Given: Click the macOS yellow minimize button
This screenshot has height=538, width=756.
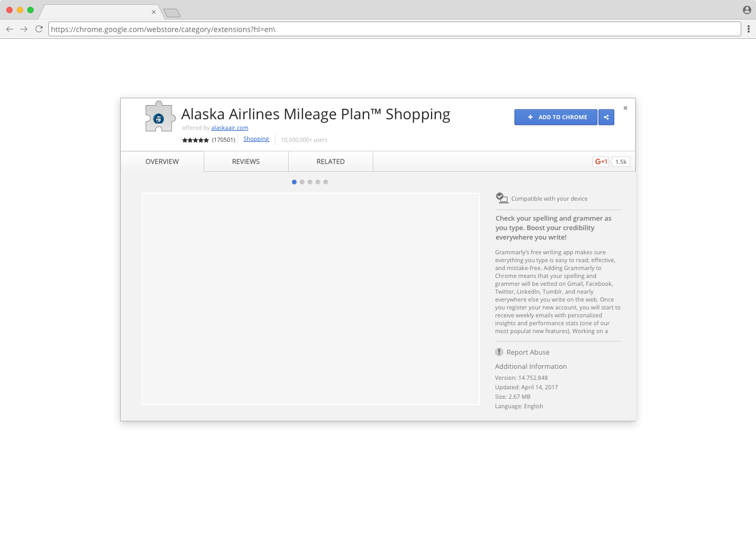Looking at the screenshot, I should click(20, 10).
